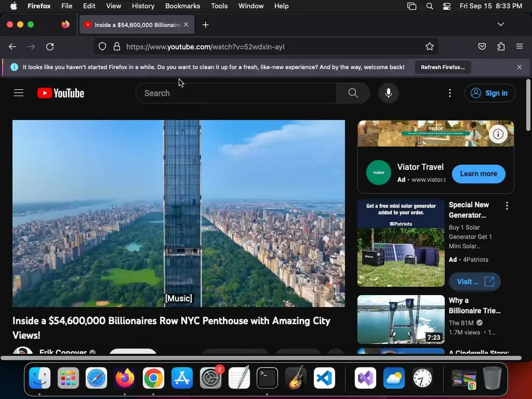This screenshot has height=399, width=532.
Task: Click the URL address bar
Action: [x=264, y=47]
